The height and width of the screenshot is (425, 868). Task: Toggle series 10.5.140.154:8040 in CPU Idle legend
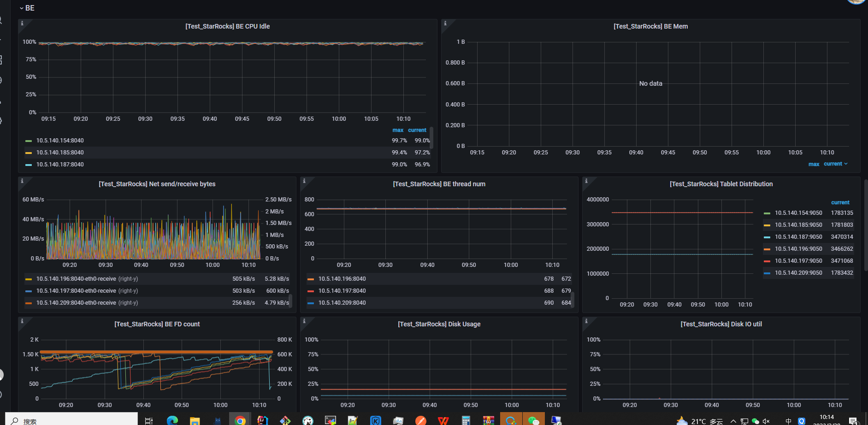pos(60,141)
